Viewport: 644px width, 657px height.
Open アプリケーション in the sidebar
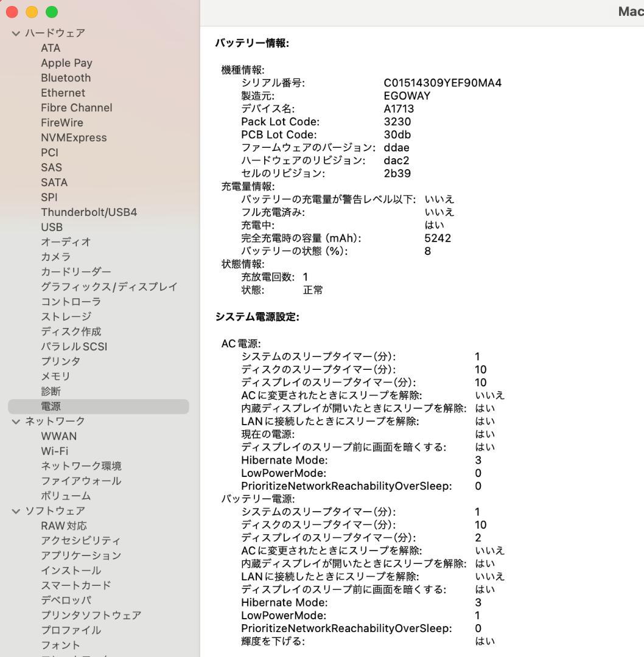pos(81,555)
